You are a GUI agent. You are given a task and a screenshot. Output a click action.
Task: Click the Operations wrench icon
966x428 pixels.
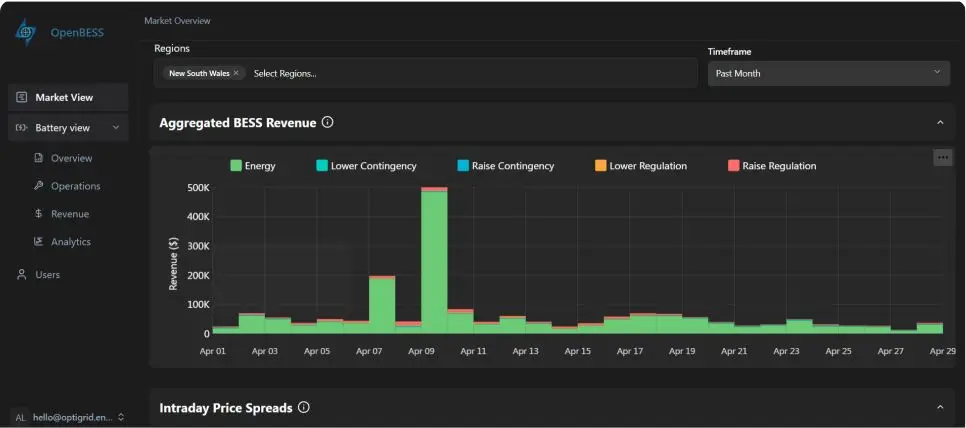[38, 186]
